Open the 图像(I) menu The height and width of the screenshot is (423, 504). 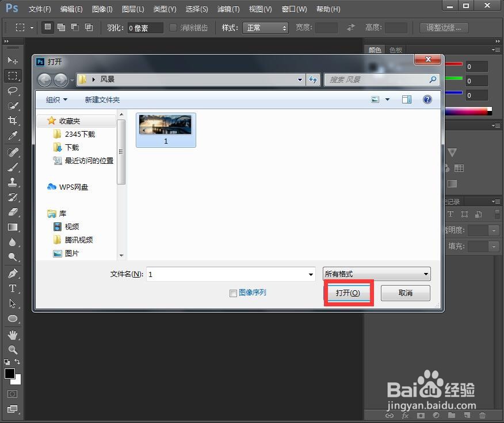click(x=102, y=9)
